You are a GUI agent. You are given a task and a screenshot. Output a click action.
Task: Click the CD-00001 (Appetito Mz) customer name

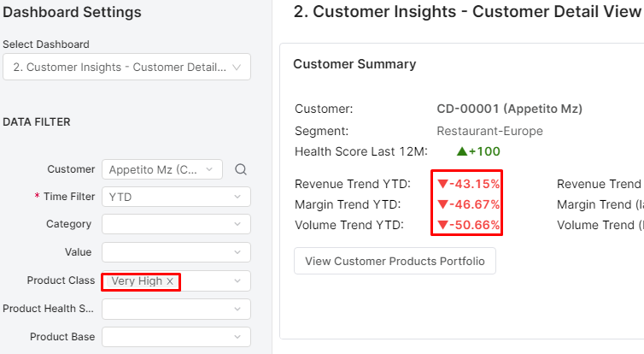(x=509, y=109)
